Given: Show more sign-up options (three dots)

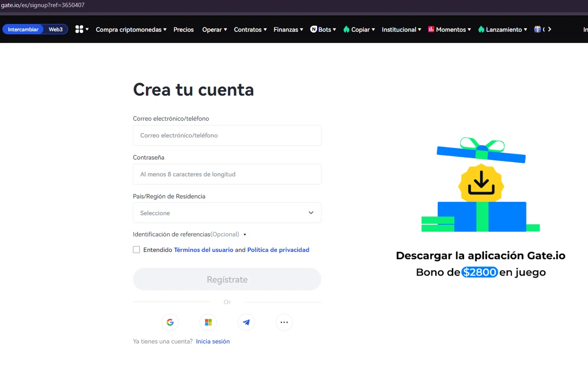Looking at the screenshot, I should click(x=284, y=322).
